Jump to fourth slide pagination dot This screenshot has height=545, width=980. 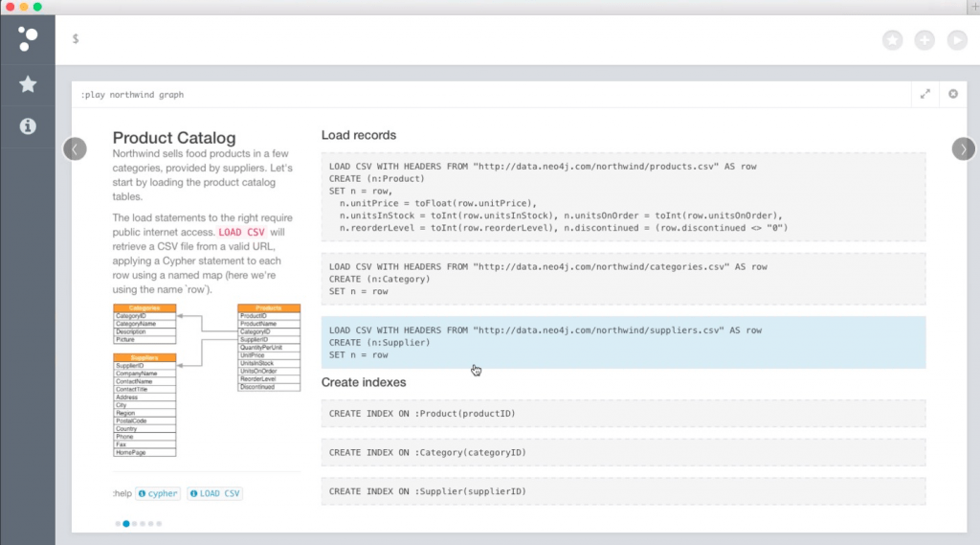(x=143, y=524)
